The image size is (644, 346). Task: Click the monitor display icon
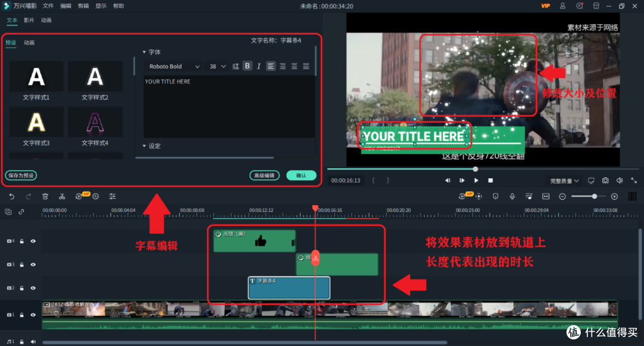[591, 180]
